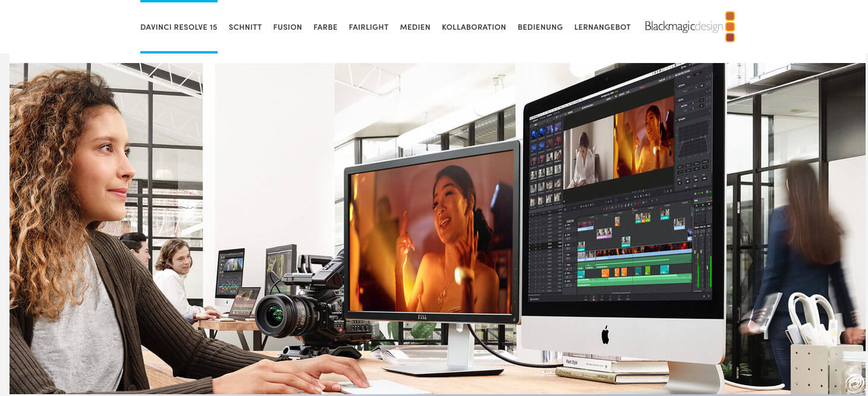This screenshot has width=868, height=396.
Task: Click the hero image of editing workstation
Action: 438,228
